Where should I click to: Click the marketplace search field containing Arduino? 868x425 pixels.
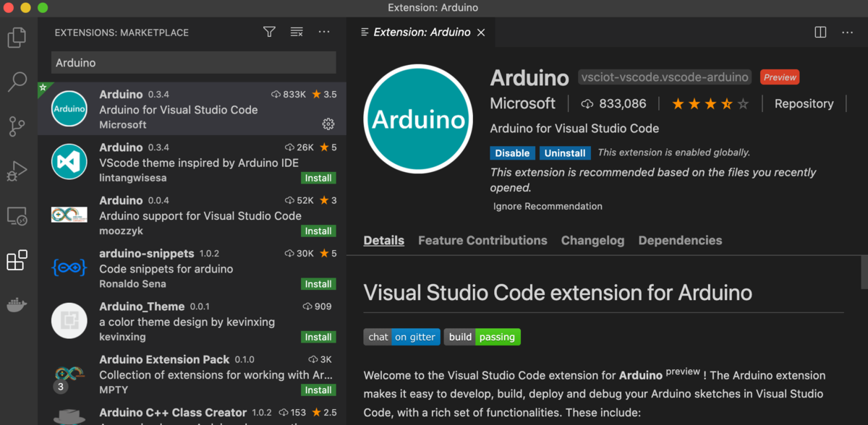click(x=193, y=63)
